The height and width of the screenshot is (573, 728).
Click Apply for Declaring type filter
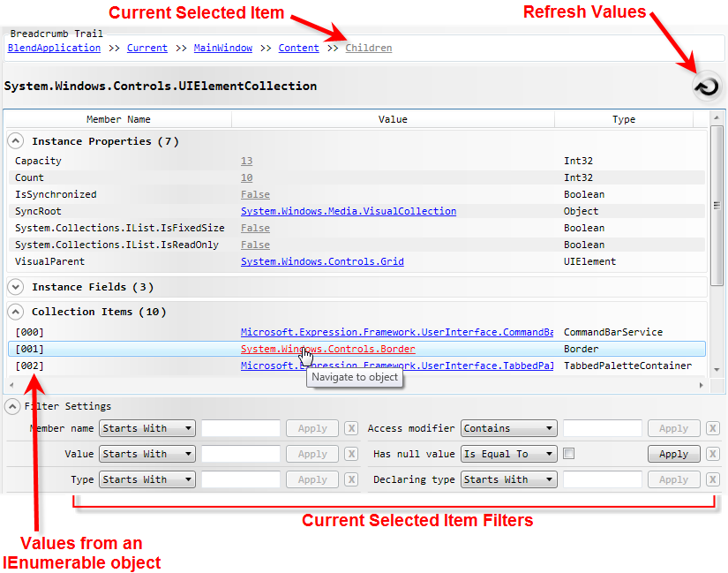[673, 479]
